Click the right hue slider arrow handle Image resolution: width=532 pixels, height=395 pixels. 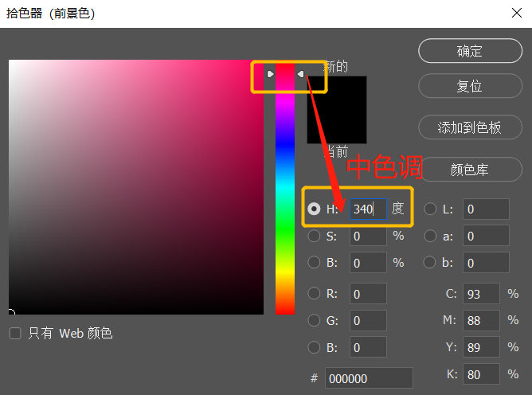tap(300, 74)
